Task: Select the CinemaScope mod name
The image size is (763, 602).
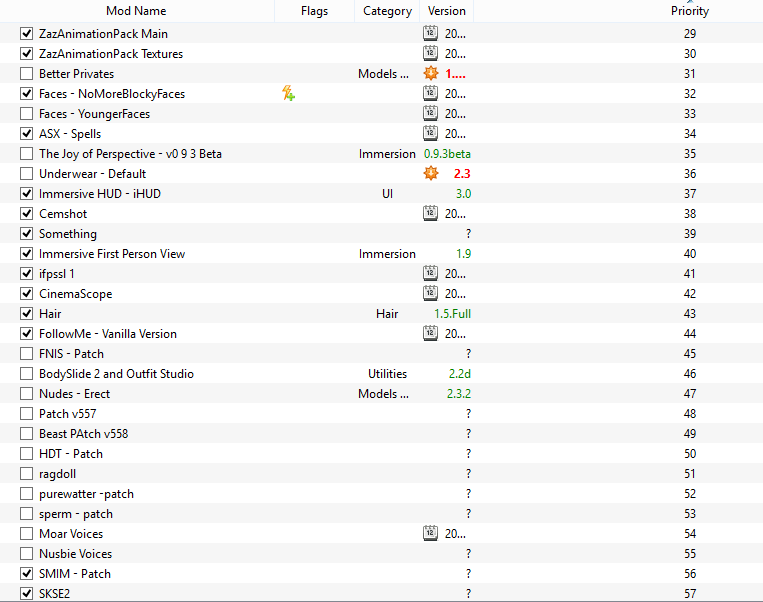Action: pyautogui.click(x=75, y=294)
